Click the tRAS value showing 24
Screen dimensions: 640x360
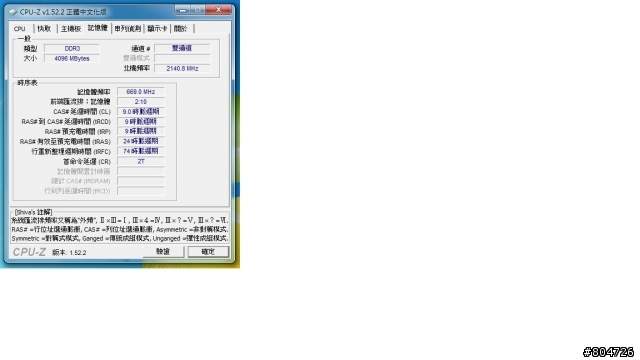(141, 141)
